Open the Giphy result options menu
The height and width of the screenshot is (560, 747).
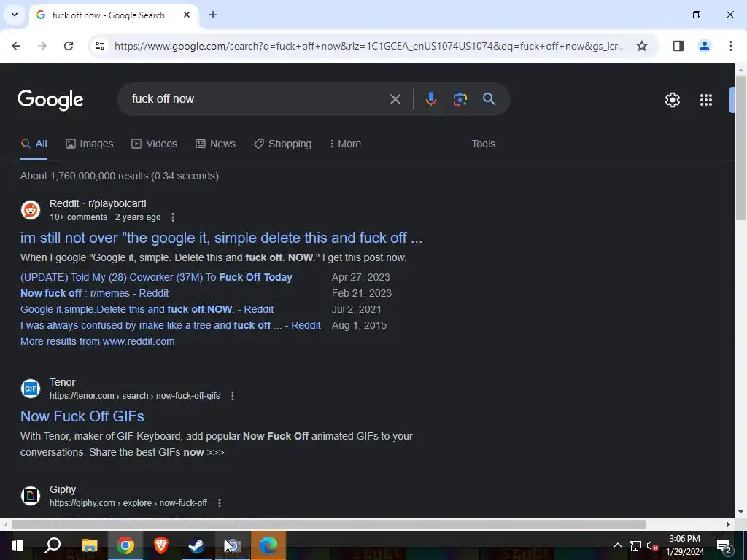click(x=219, y=503)
